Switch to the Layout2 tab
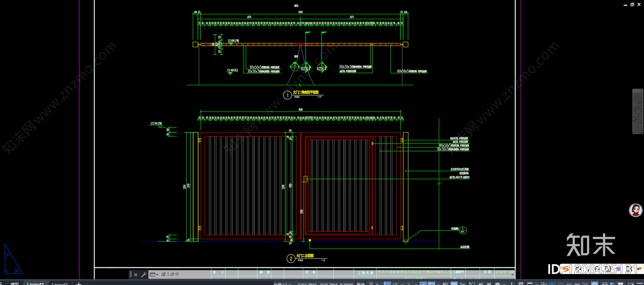 pyautogui.click(x=60, y=283)
